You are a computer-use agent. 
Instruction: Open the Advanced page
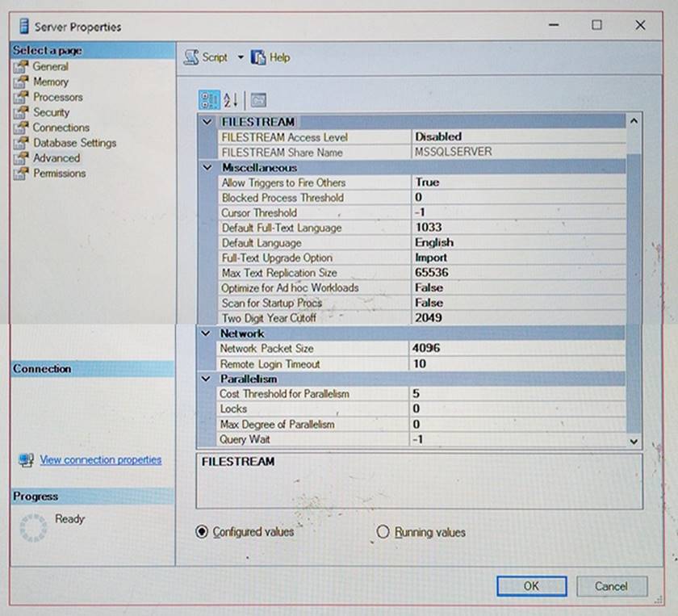pyautogui.click(x=56, y=158)
